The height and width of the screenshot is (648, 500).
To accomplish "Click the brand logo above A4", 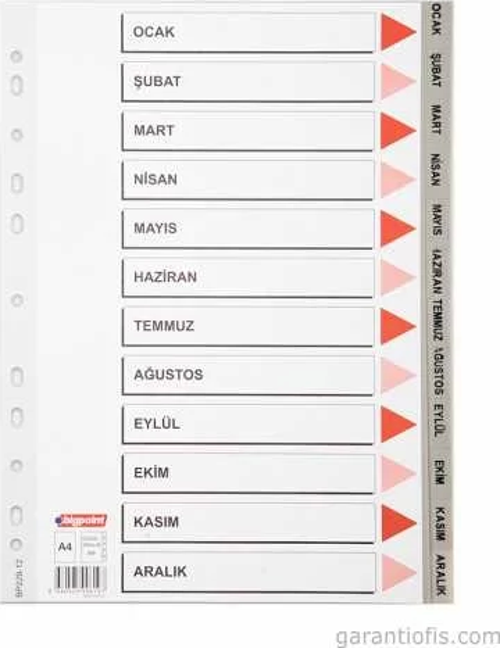I will (x=81, y=520).
